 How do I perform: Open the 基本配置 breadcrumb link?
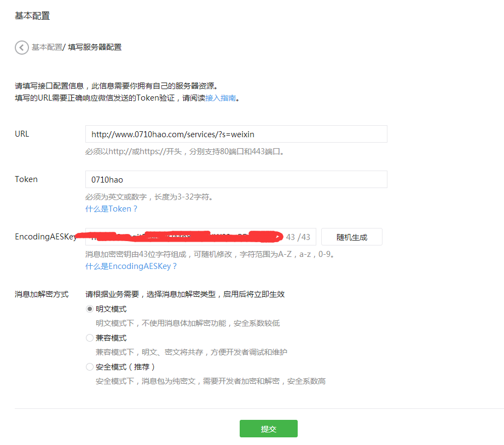(x=47, y=48)
